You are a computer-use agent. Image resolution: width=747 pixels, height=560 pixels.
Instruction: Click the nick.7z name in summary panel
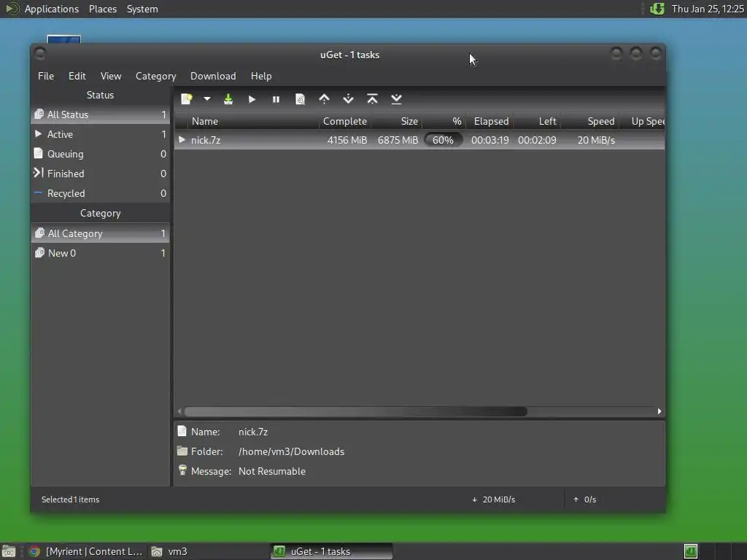pyautogui.click(x=253, y=432)
